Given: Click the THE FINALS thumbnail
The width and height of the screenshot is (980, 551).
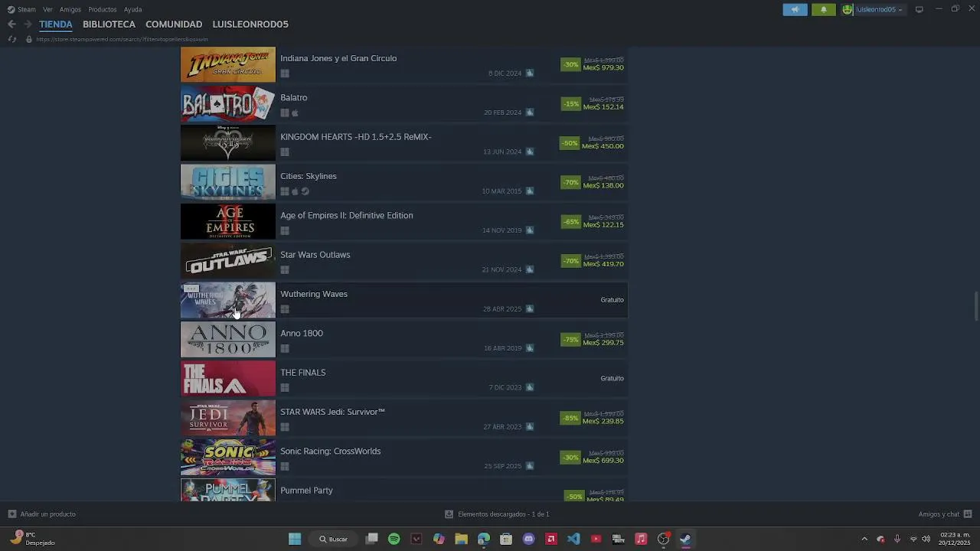Looking at the screenshot, I should click(x=228, y=379).
